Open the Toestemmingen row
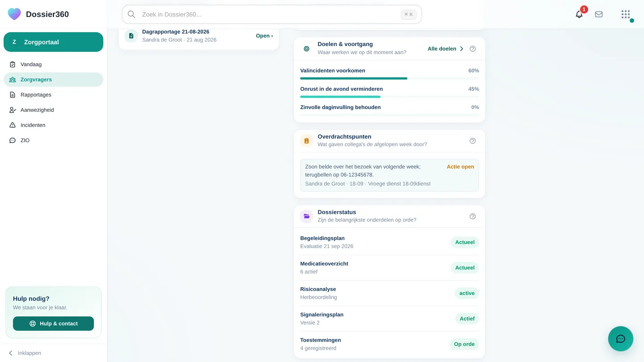 (x=390, y=344)
